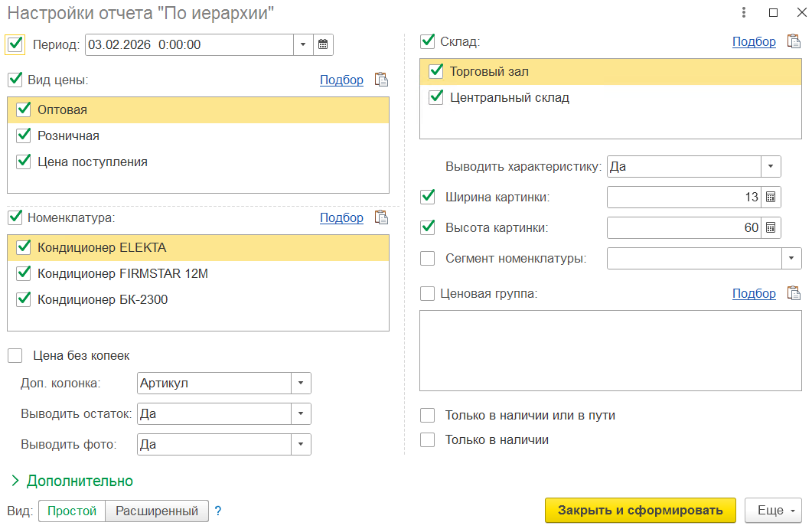Uncheck Кондиционер ELEKTA item
Screen dimensions: 812x529
(24, 247)
